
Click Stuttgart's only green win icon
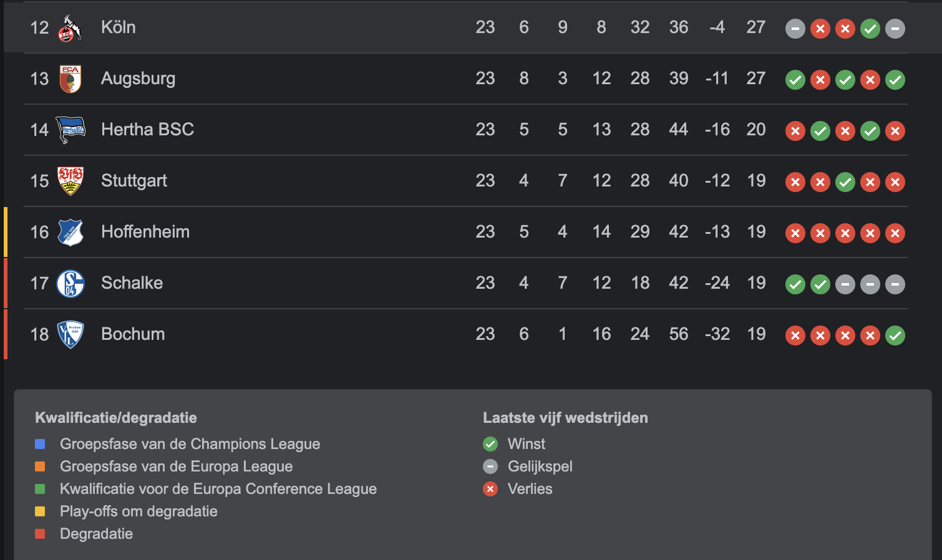tap(845, 182)
